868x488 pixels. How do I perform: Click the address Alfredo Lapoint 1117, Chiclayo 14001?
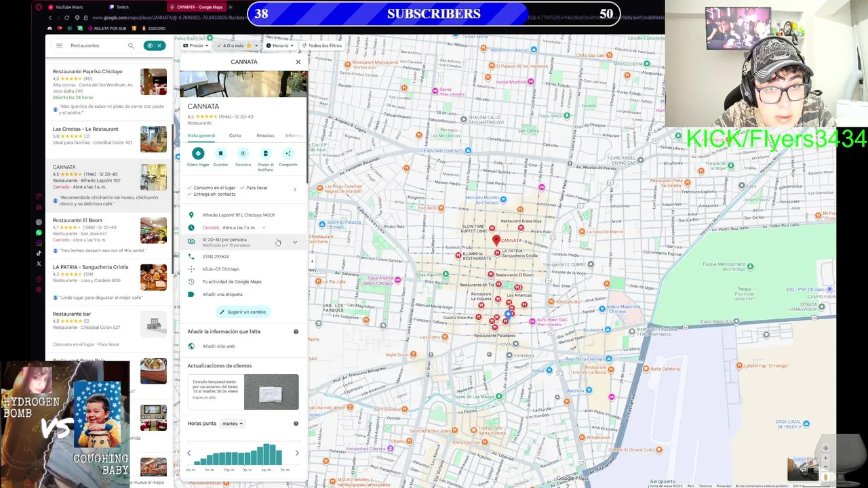[x=238, y=215]
